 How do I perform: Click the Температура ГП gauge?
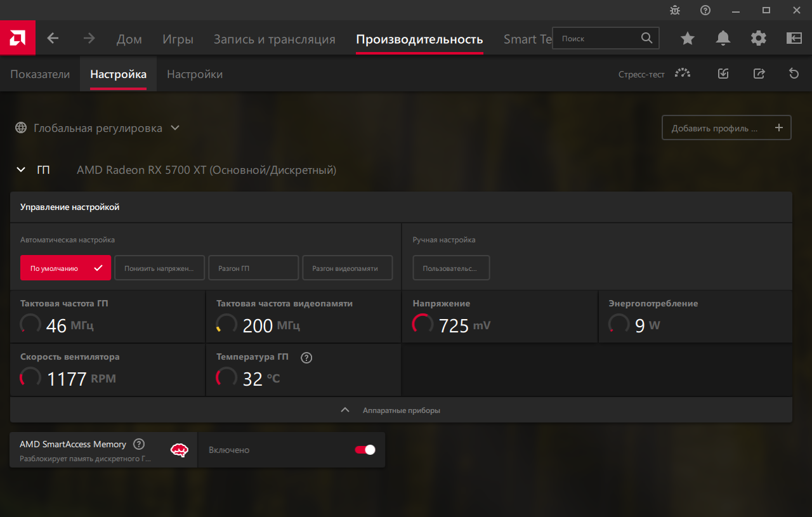pos(226,377)
